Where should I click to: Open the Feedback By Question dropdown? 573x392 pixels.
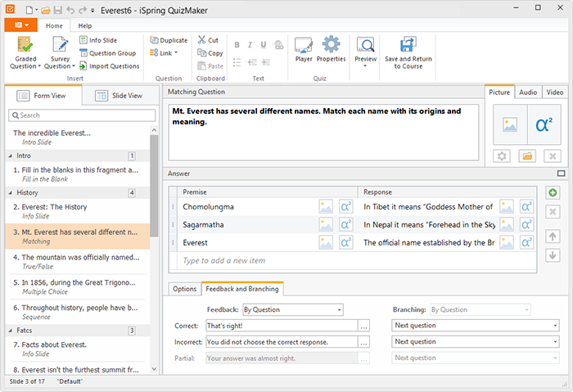tap(293, 310)
